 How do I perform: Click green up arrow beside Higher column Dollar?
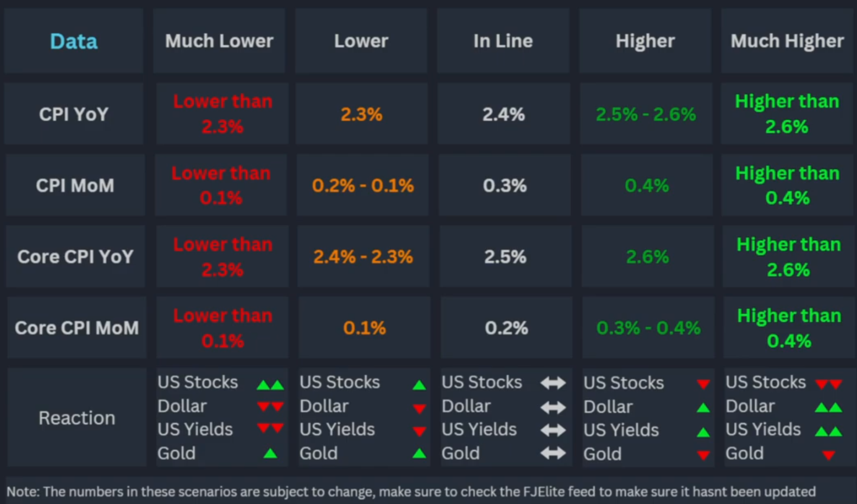pos(703,407)
